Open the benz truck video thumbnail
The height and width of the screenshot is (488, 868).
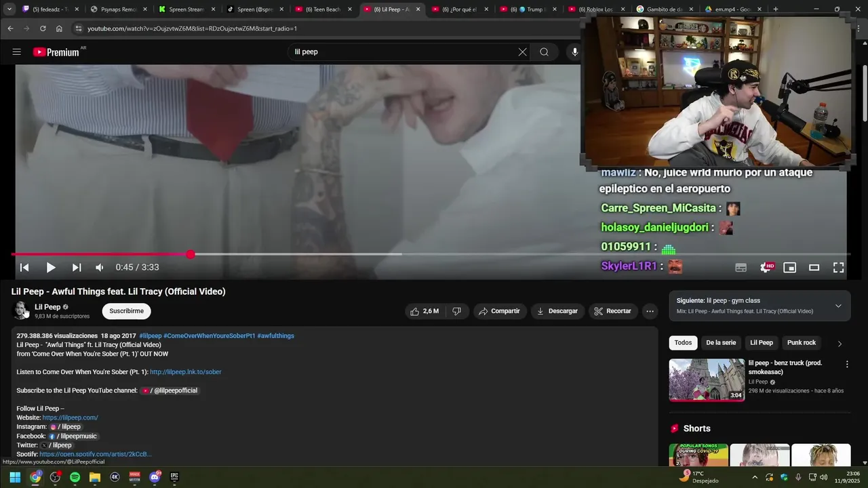[707, 380]
